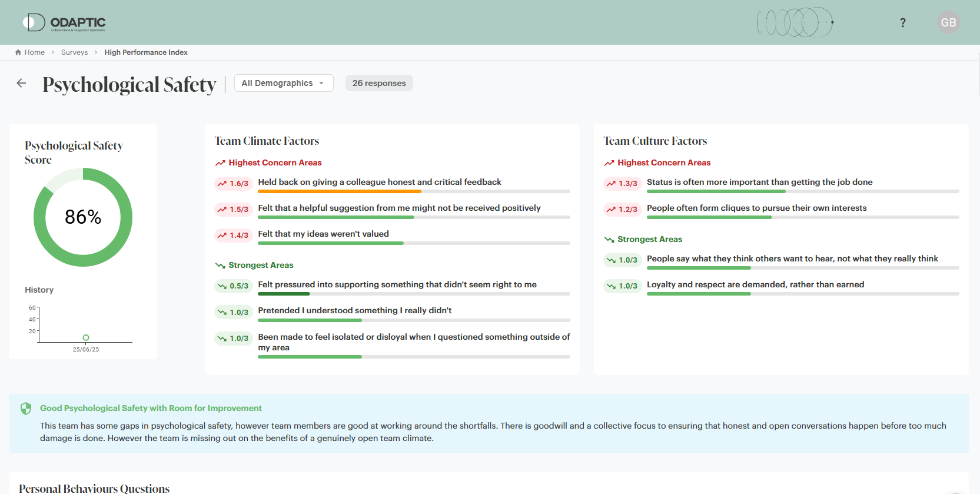Click 'People often form cliques to pursue' text
The height and width of the screenshot is (494, 980).
pyautogui.click(x=756, y=208)
